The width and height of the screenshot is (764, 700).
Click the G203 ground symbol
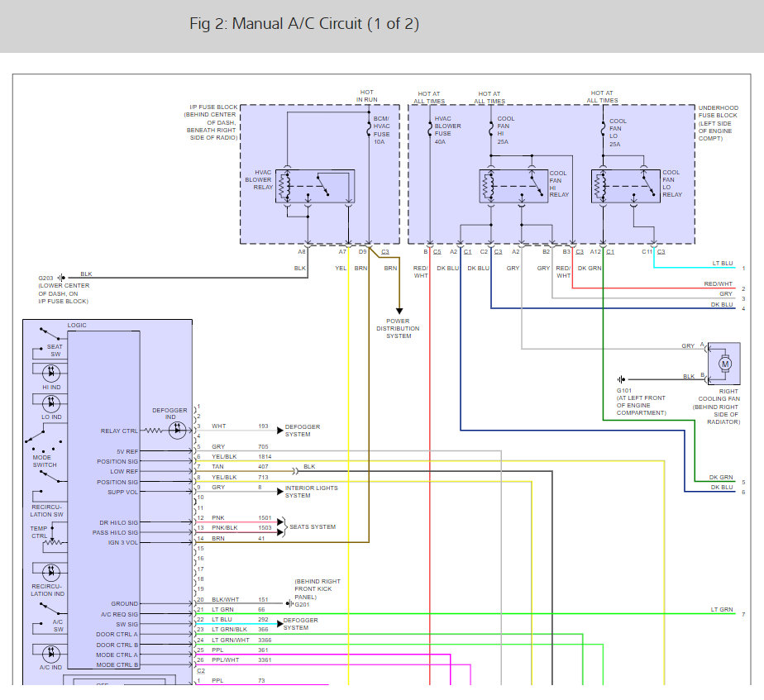[x=61, y=278]
